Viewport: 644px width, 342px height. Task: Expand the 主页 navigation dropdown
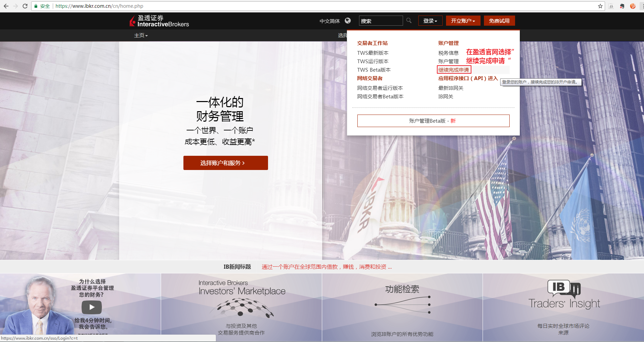[x=141, y=35]
